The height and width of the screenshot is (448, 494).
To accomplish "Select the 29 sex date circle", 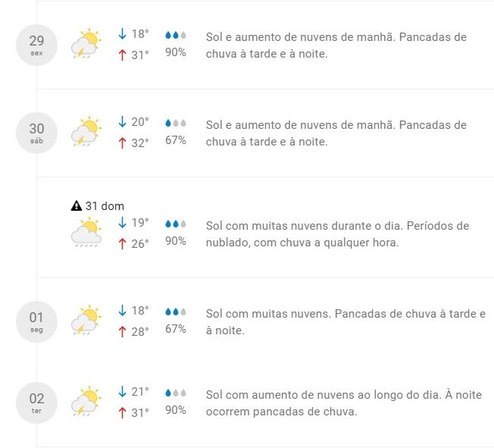I will 37,45.
